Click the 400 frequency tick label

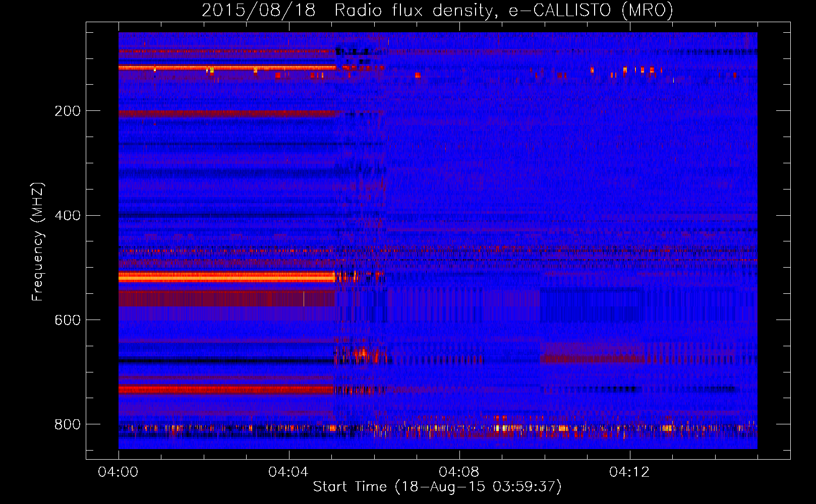click(68, 216)
